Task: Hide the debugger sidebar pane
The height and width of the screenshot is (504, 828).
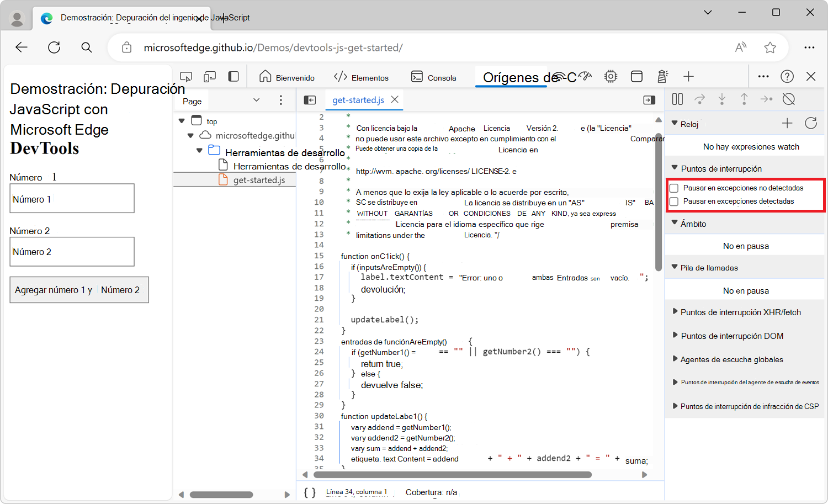Action: pos(649,100)
